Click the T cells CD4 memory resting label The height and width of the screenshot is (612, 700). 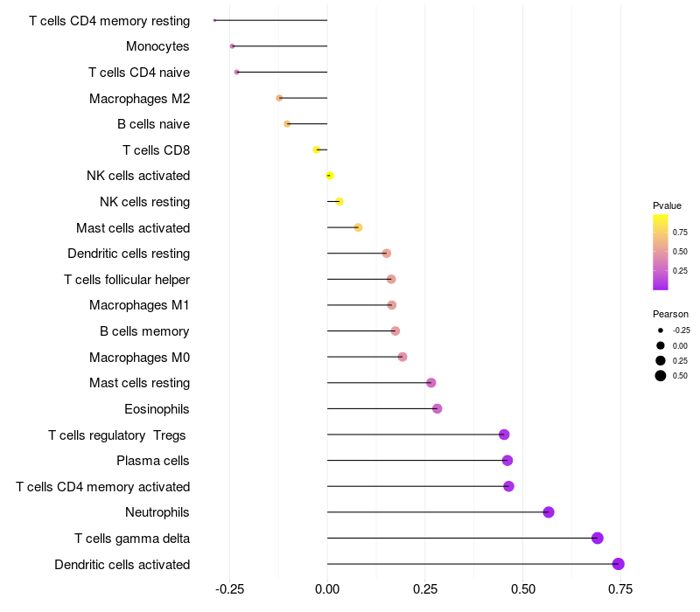[x=109, y=20]
